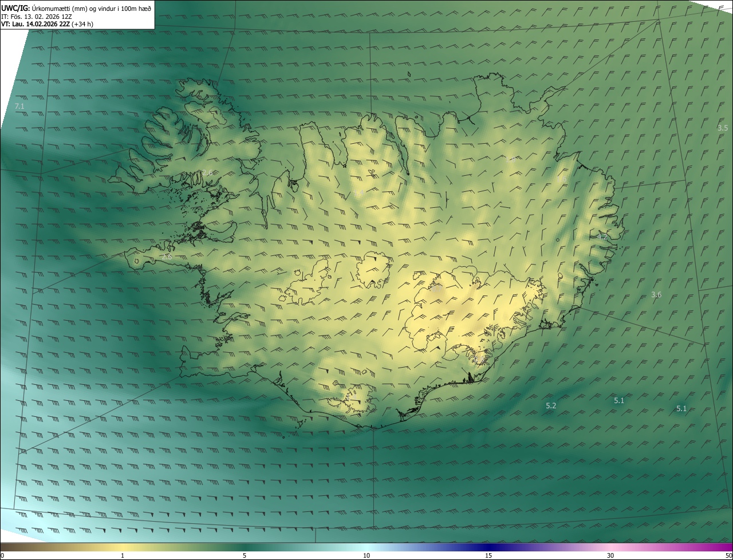The width and height of the screenshot is (733, 560).
Task: Click the 5.2 value label on the map
Action: pyautogui.click(x=551, y=405)
